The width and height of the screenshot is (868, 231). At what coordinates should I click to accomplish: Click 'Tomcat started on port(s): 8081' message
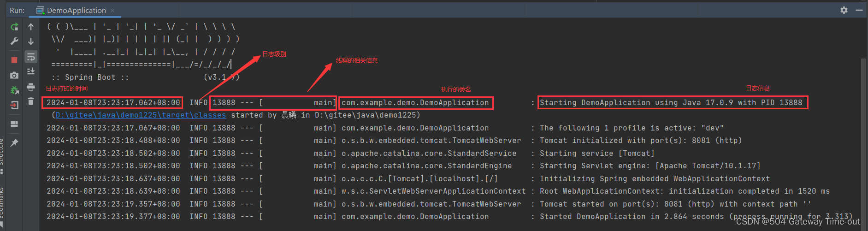(675, 204)
